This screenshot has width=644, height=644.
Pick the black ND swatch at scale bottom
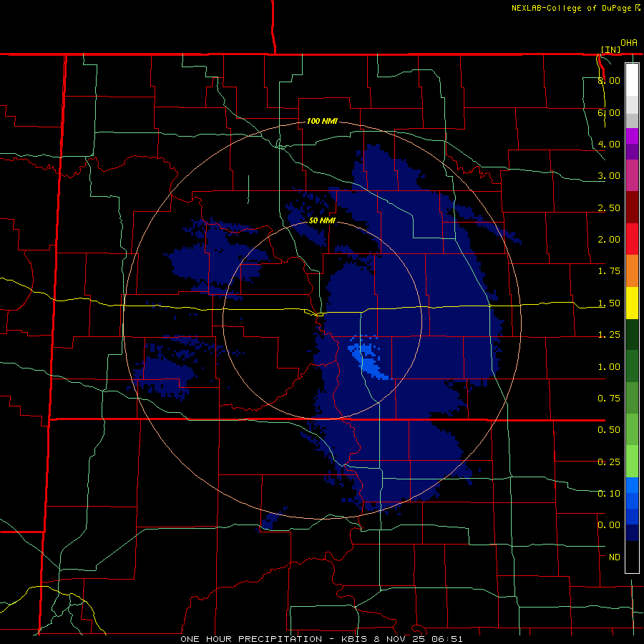tap(632, 557)
